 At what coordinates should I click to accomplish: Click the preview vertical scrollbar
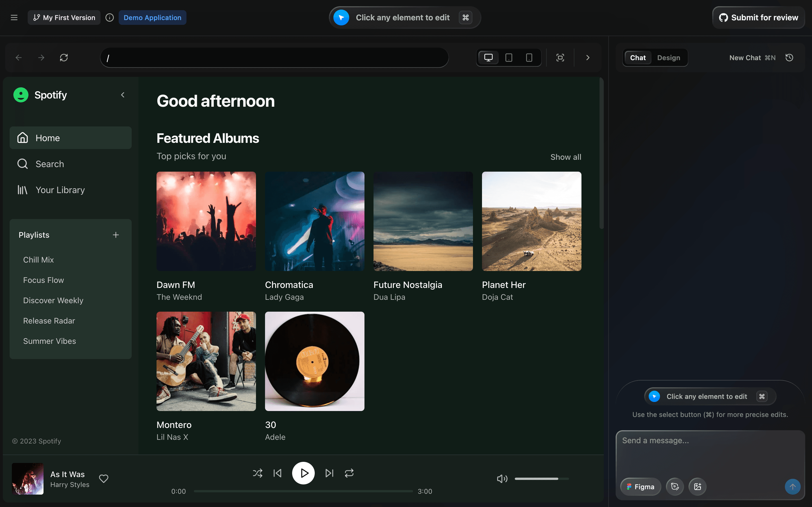click(x=601, y=154)
